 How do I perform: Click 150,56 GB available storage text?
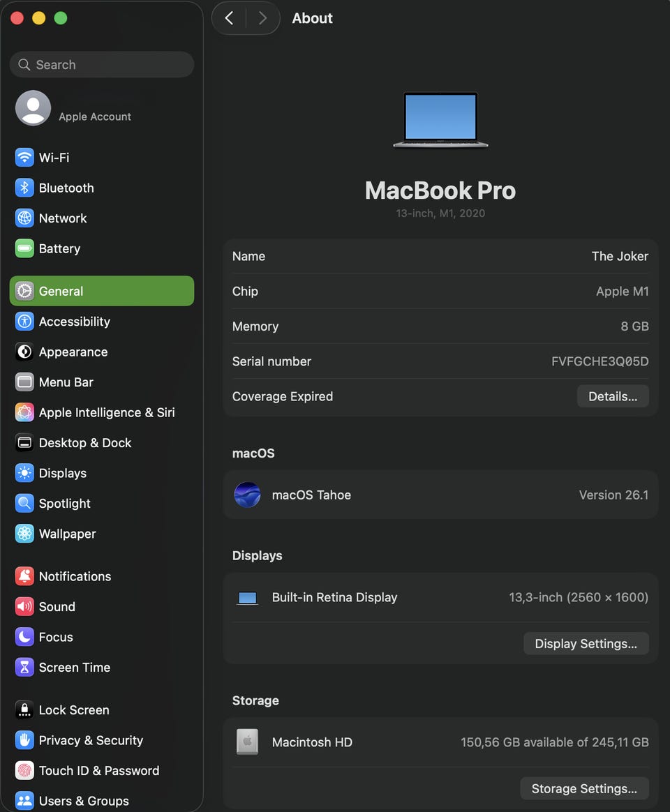[x=554, y=742]
